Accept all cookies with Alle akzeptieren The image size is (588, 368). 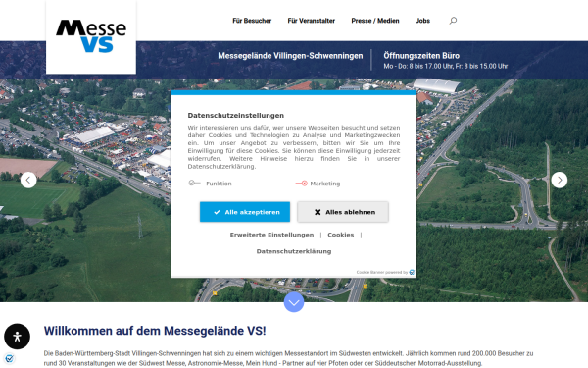coord(245,212)
